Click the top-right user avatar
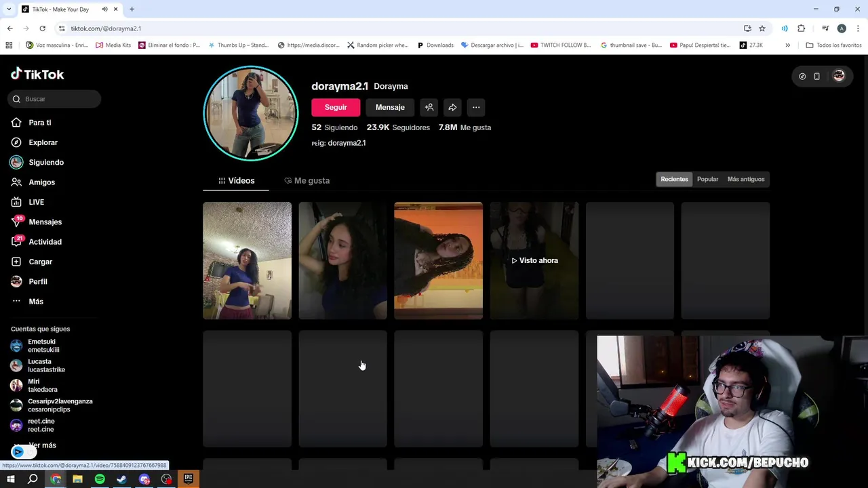868x488 pixels. pyautogui.click(x=839, y=76)
